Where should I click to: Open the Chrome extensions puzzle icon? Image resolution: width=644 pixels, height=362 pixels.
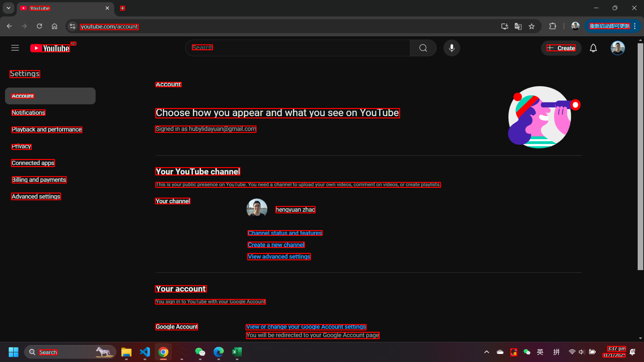coord(553,26)
